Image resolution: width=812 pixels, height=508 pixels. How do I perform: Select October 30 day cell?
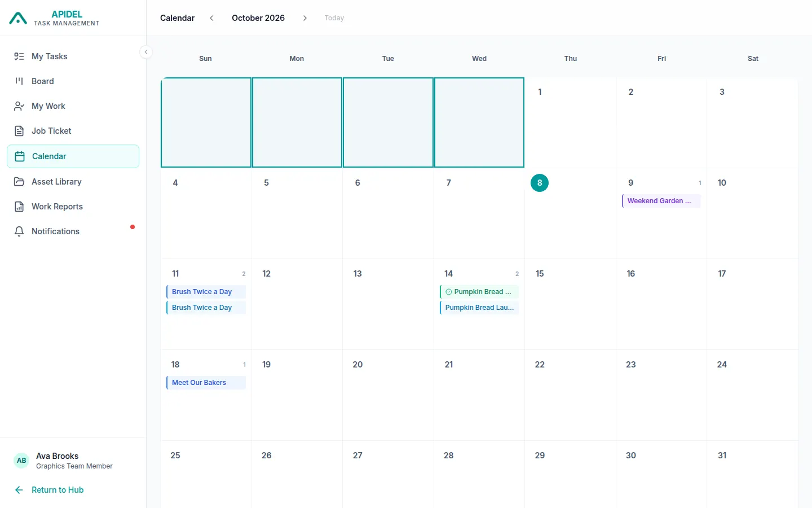[x=661, y=474]
